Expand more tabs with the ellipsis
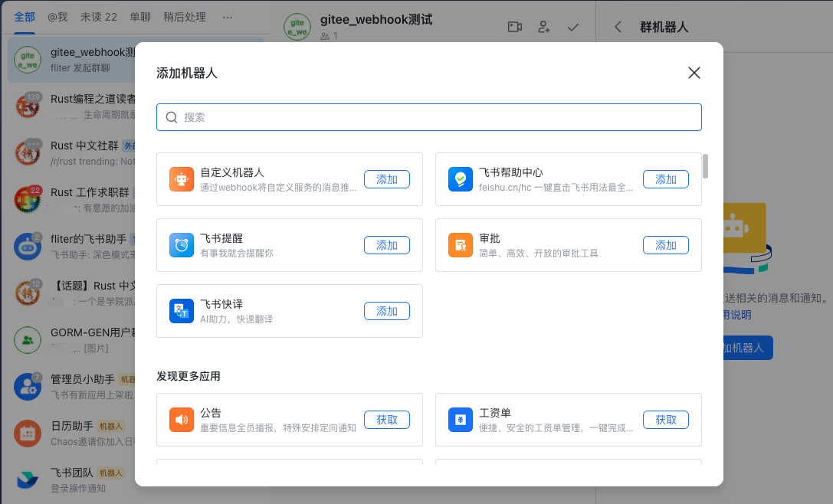The height and width of the screenshot is (504, 833). (x=227, y=17)
